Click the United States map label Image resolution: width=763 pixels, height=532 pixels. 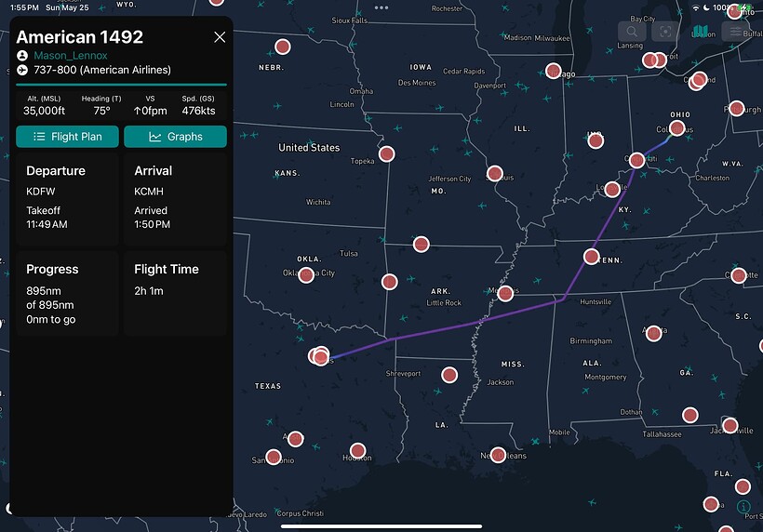coord(309,148)
